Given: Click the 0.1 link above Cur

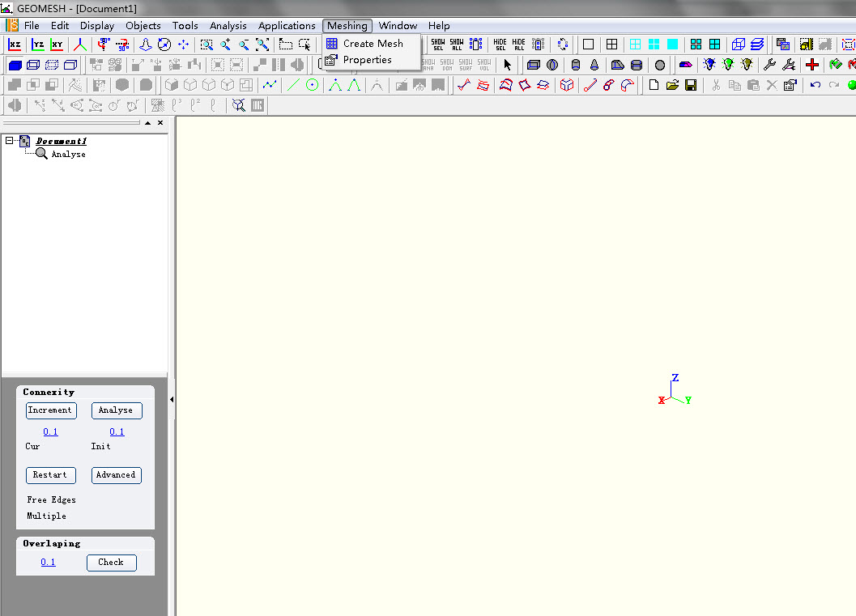Looking at the screenshot, I should pos(50,431).
